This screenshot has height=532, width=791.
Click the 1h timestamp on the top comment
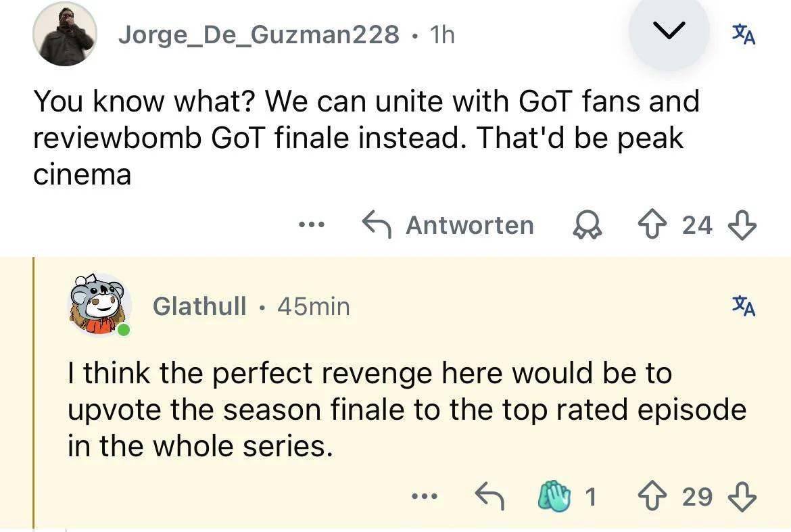point(442,34)
